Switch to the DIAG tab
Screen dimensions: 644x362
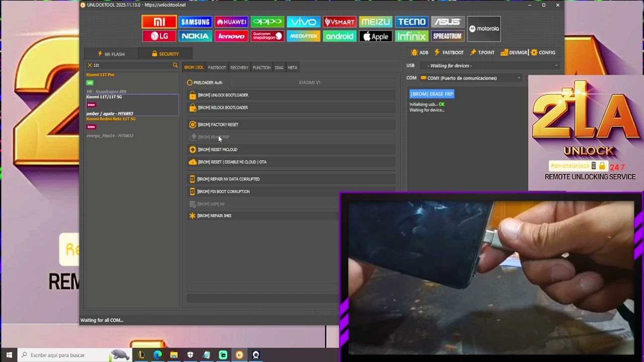279,67
